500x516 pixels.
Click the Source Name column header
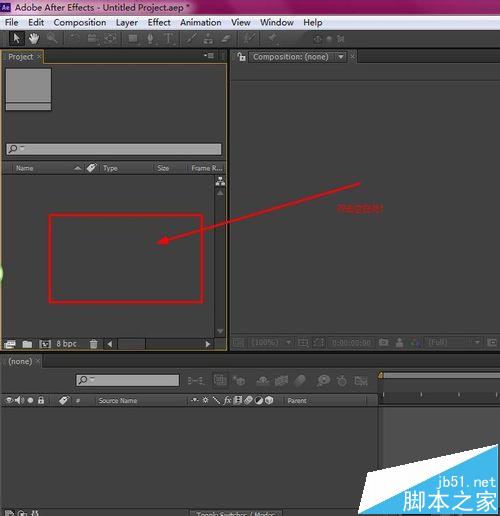point(118,400)
